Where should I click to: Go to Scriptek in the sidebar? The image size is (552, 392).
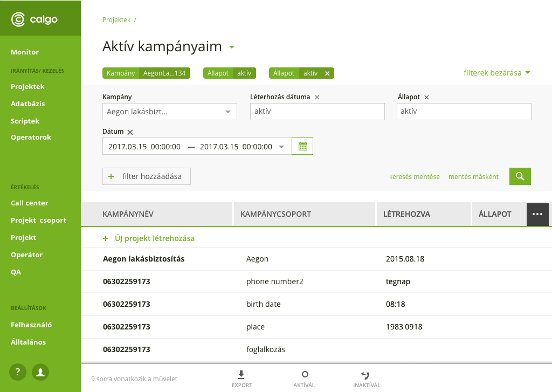(x=25, y=121)
